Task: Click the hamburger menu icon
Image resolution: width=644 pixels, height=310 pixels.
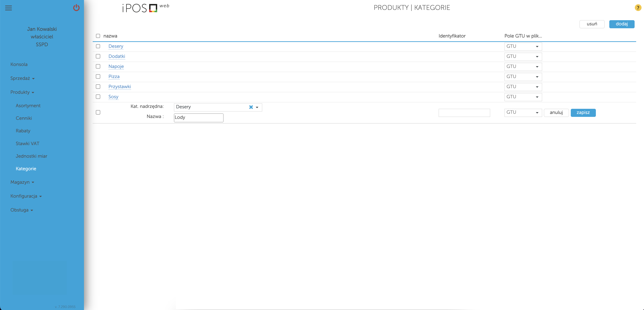Action: [x=9, y=8]
